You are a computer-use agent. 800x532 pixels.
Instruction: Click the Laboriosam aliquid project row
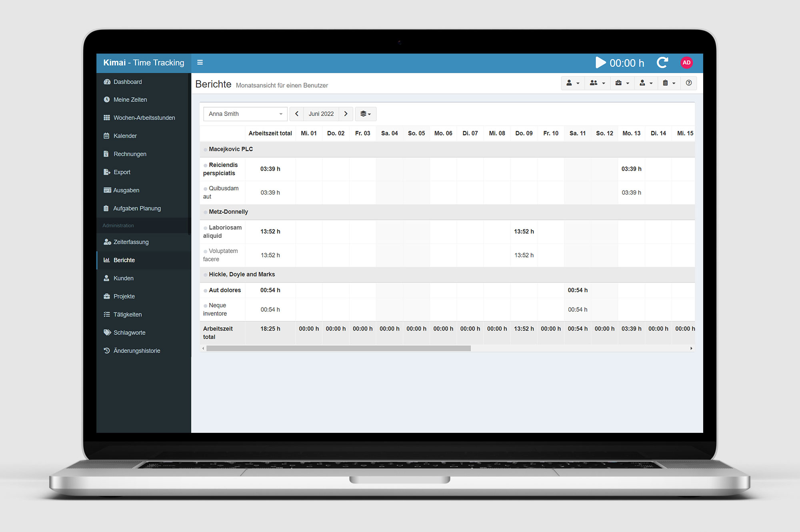pos(447,231)
